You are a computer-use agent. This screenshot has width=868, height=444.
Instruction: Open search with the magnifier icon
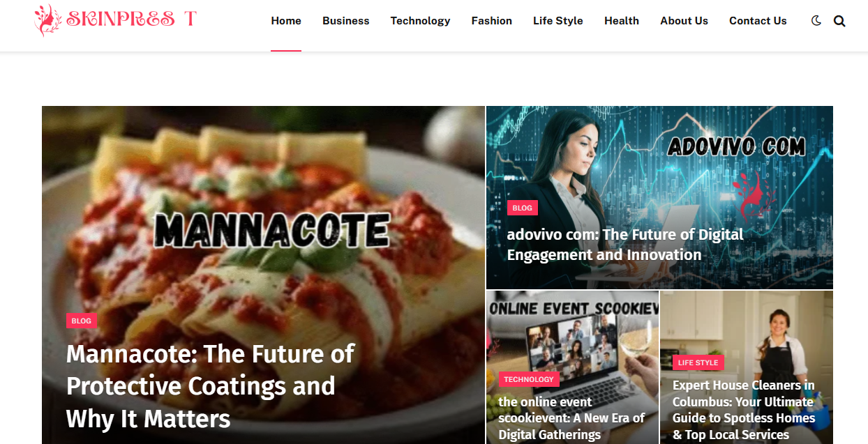tap(839, 21)
